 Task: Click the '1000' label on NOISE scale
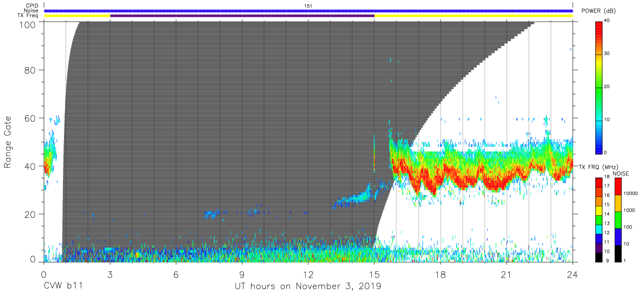630,211
